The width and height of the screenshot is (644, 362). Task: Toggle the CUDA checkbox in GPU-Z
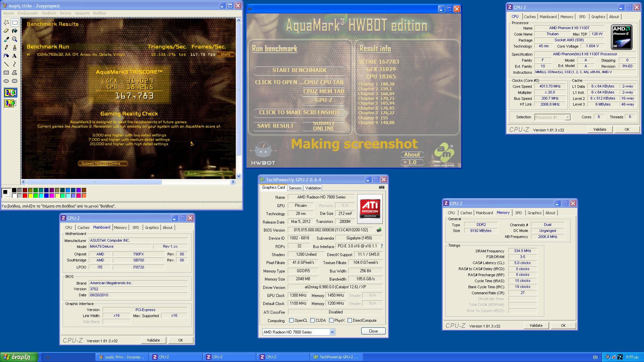pyautogui.click(x=312, y=320)
